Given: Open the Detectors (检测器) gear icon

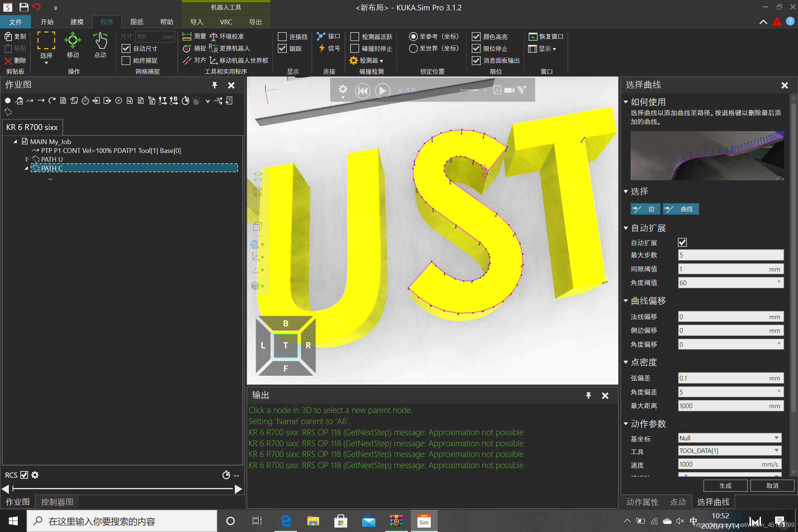Looking at the screenshot, I should 354,60.
